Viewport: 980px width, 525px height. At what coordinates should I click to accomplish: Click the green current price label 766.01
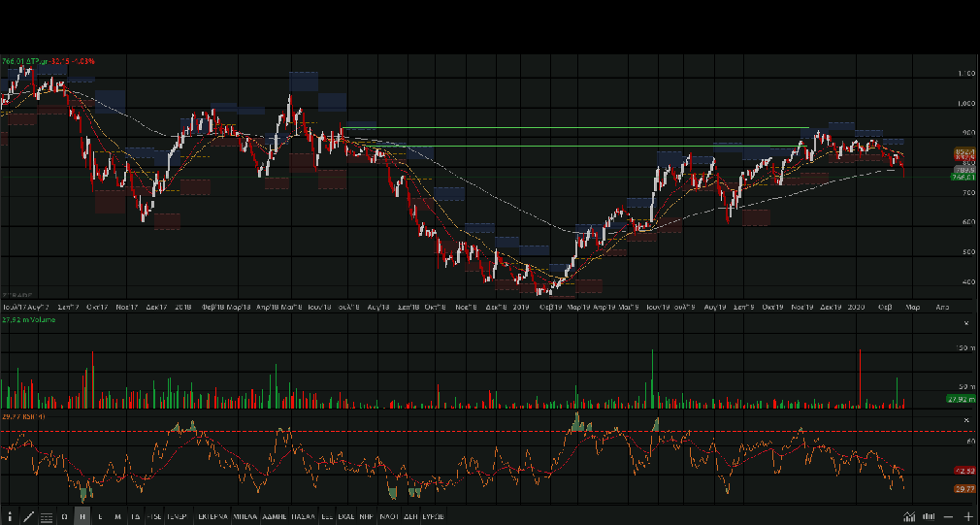(963, 178)
